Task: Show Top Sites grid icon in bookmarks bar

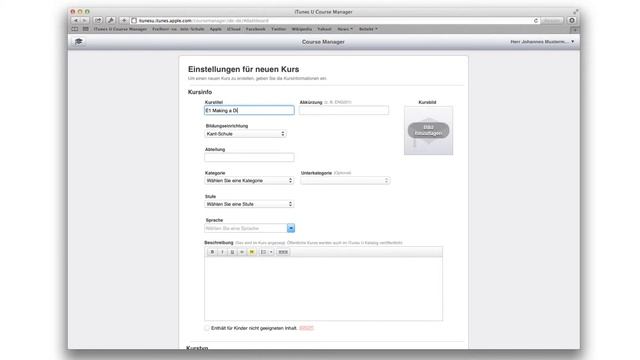Action: (85, 29)
